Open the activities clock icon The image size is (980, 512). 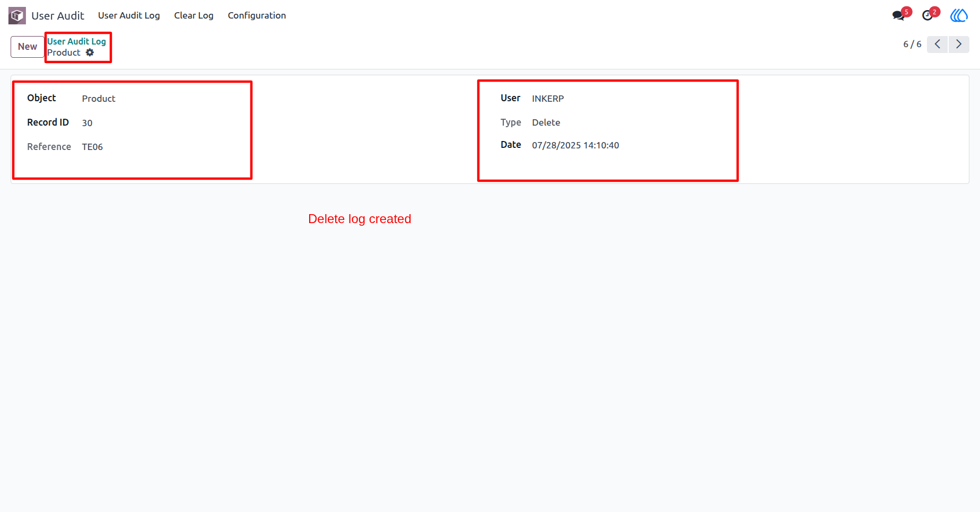point(927,15)
